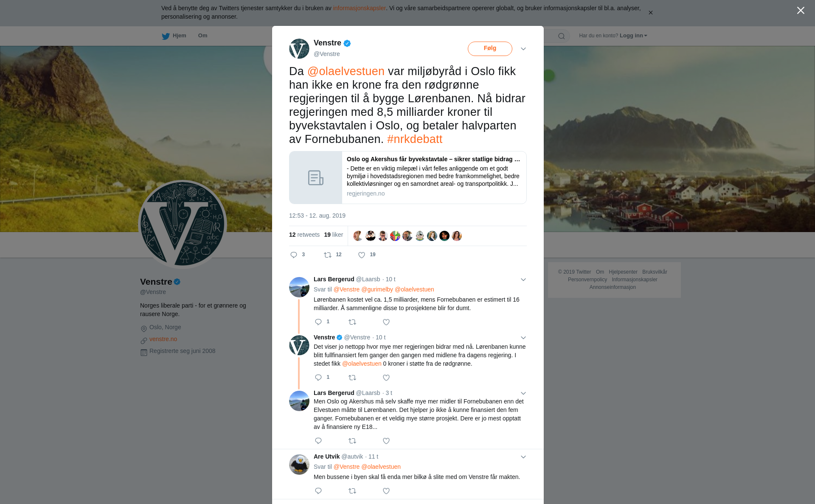Click the search magnifier icon
The image size is (815, 504).
[x=562, y=36]
